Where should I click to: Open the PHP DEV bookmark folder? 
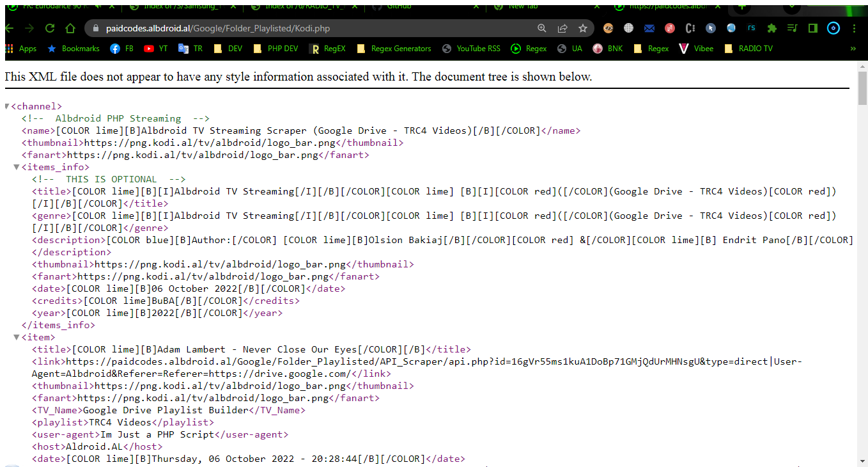pyautogui.click(x=275, y=49)
